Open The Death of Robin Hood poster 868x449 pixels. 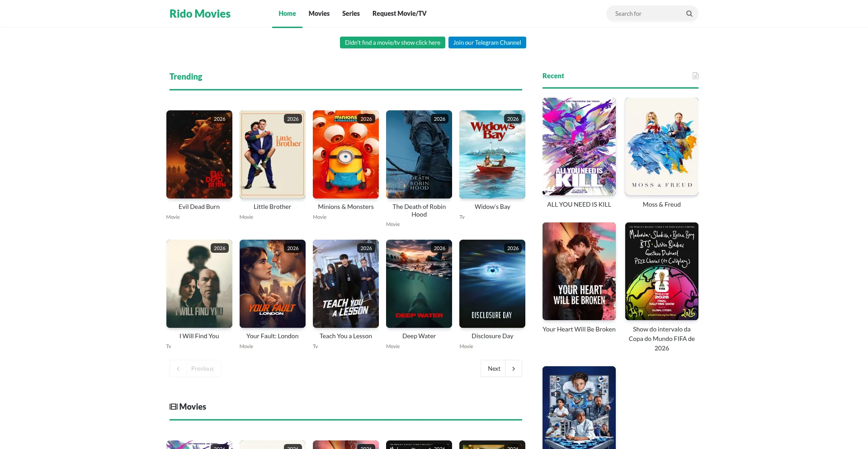pyautogui.click(x=419, y=154)
